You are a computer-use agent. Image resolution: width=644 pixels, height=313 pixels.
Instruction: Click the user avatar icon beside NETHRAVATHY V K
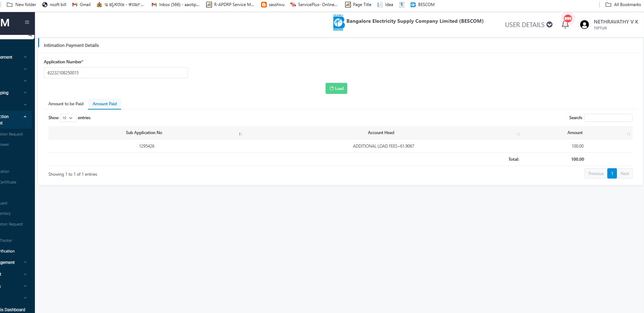coord(585,25)
